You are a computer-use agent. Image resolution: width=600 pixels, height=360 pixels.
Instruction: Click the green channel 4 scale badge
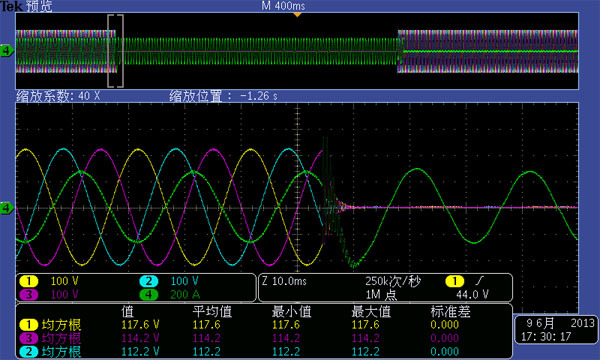click(x=148, y=295)
